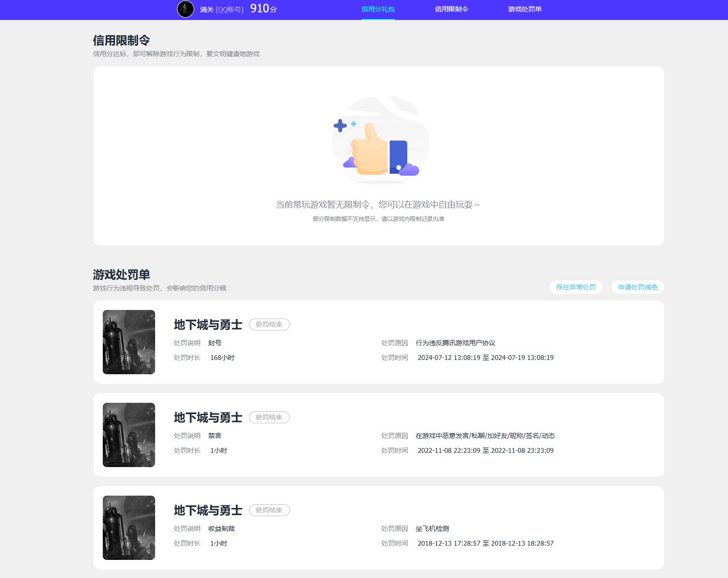Click the 信用分礼包 active tab underline indicator
Screen dimensions: 728x578
tap(378, 18)
